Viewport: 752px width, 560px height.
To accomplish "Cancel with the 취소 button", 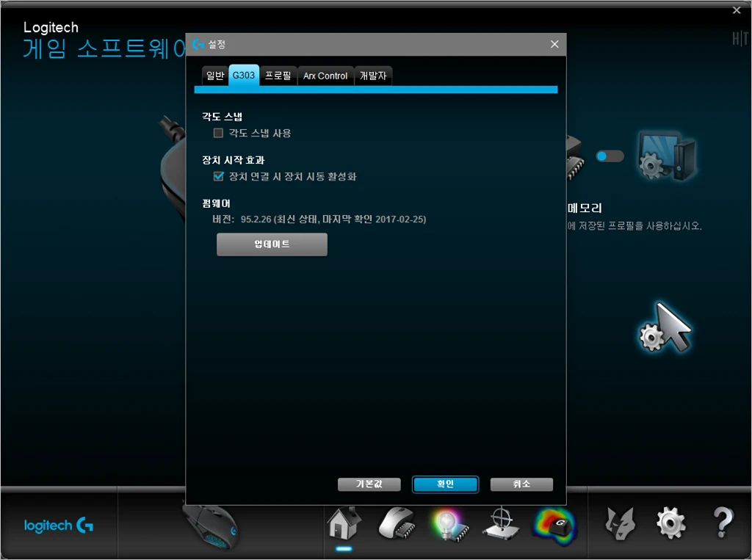I will tap(521, 484).
